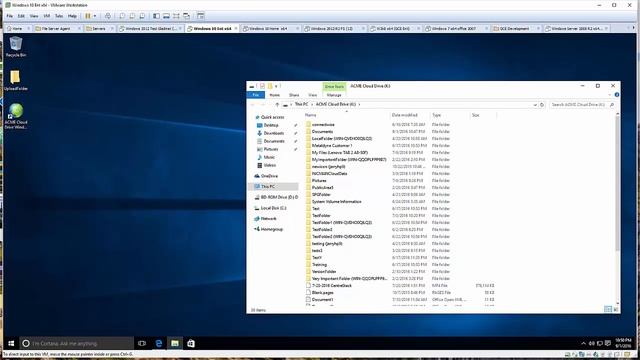Switch to details view icon in status bar

pos(608,310)
